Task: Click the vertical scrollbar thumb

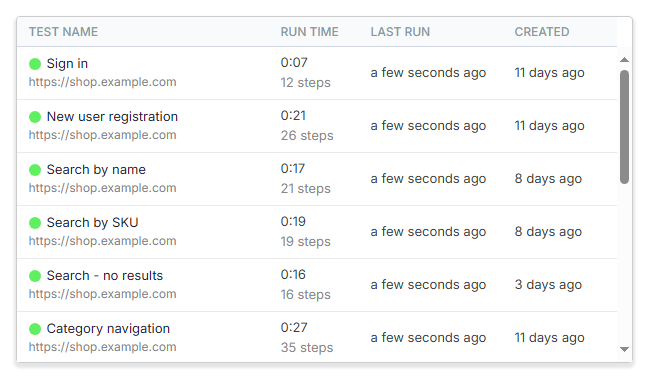Action: click(x=624, y=127)
